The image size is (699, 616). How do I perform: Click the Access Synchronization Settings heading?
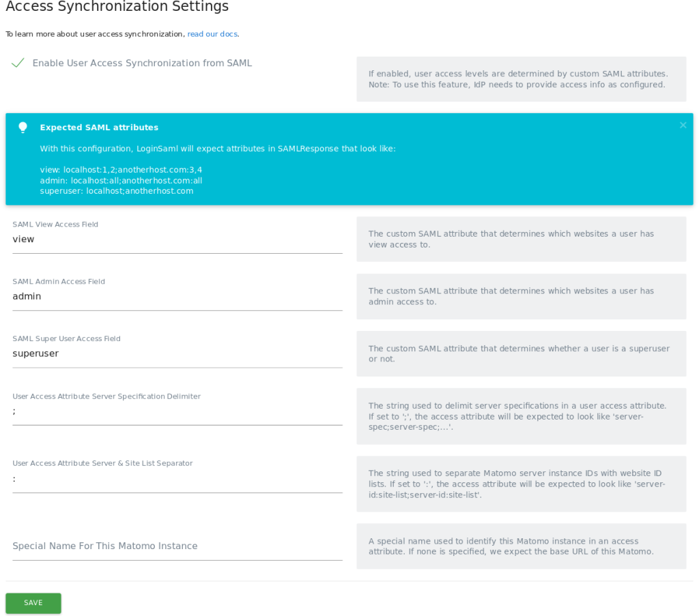click(x=117, y=8)
